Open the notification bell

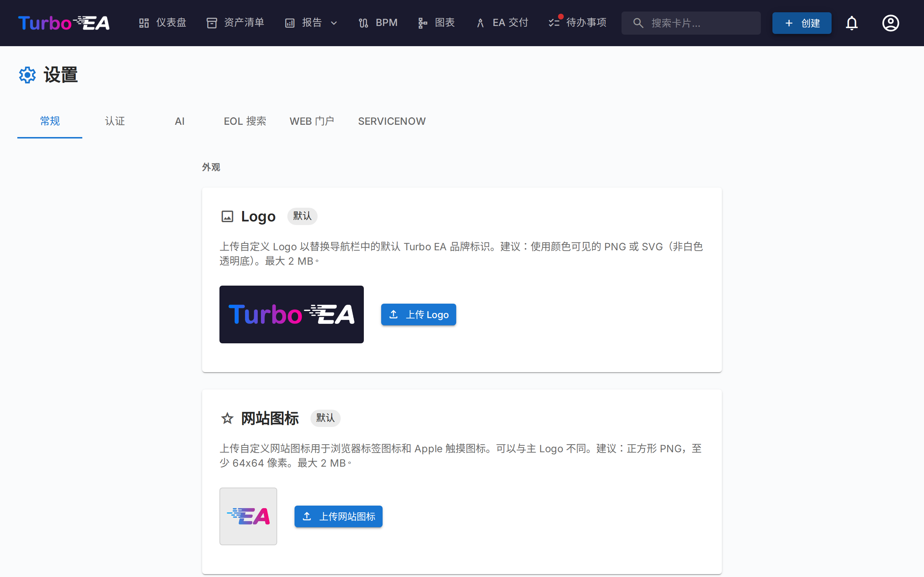(x=852, y=23)
